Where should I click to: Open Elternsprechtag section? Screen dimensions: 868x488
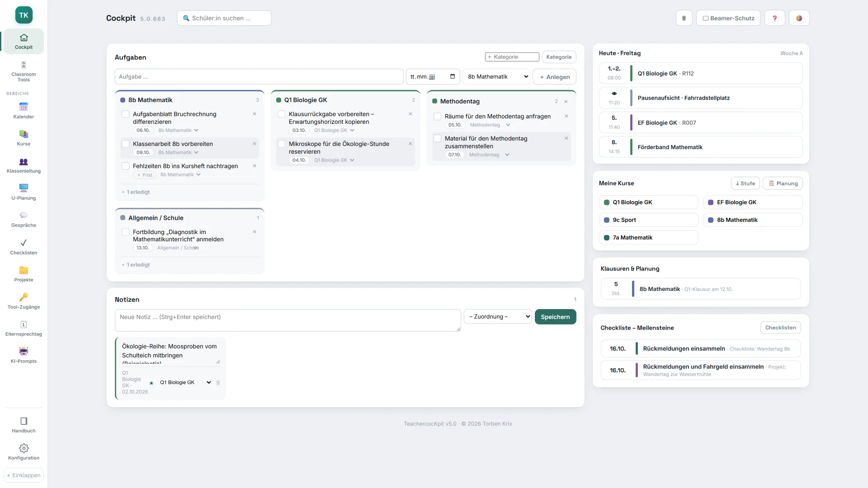pos(24,329)
